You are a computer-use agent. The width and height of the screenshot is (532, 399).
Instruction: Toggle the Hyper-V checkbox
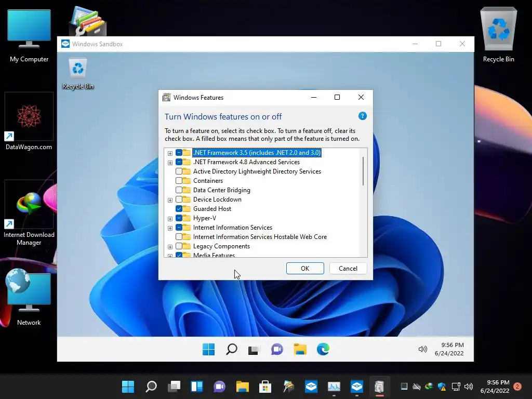pyautogui.click(x=179, y=218)
